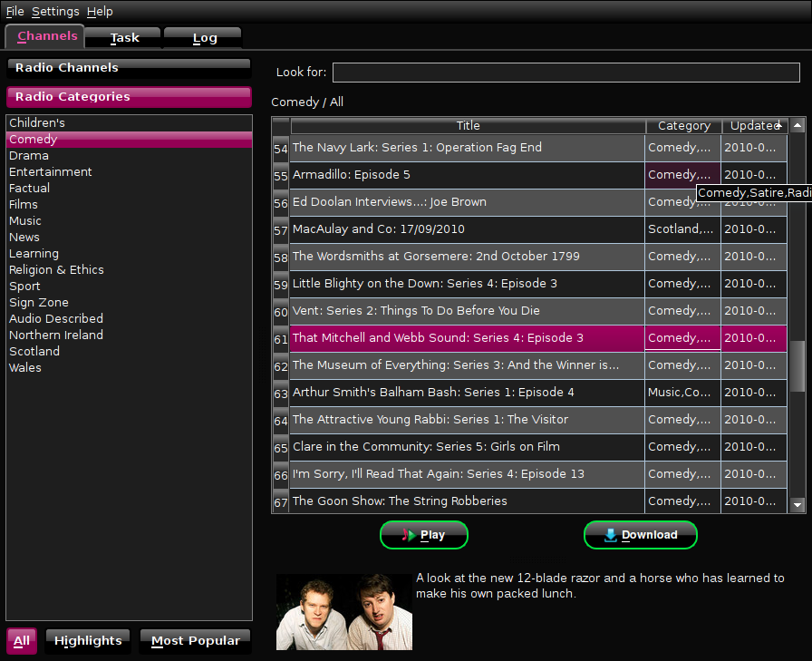Select the Wales category

129,368
